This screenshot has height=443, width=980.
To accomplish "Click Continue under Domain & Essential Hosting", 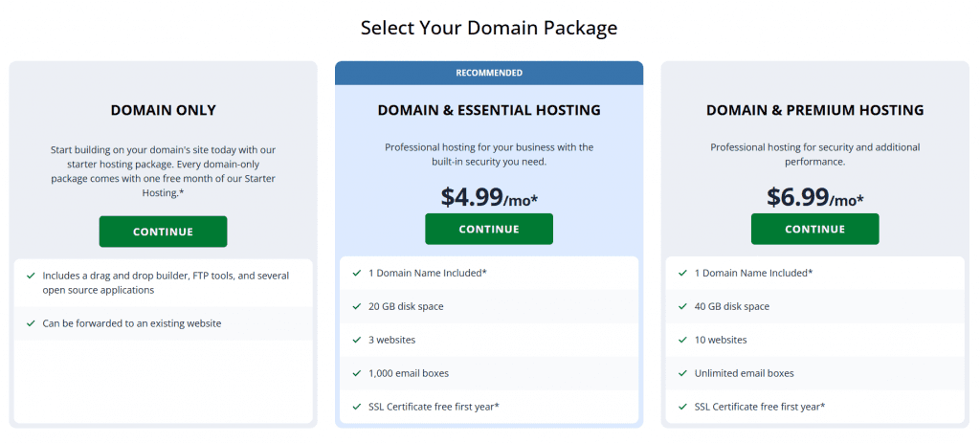I will click(489, 230).
